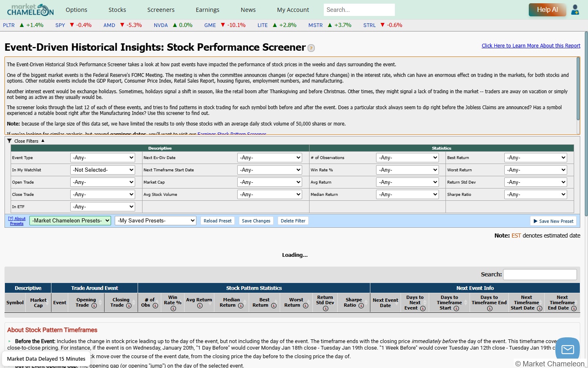Click the Best Return column info icon
This screenshot has height=368, width=588.
coord(274,306)
